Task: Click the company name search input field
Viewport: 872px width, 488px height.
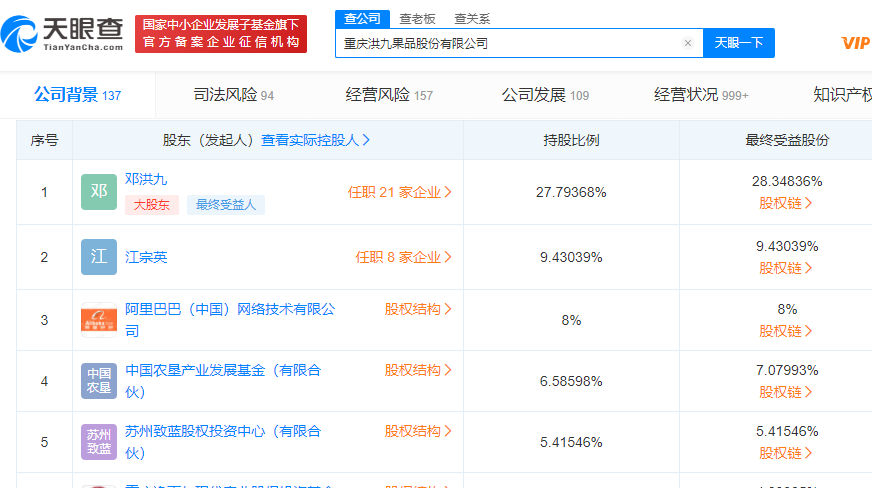Action: (x=510, y=43)
